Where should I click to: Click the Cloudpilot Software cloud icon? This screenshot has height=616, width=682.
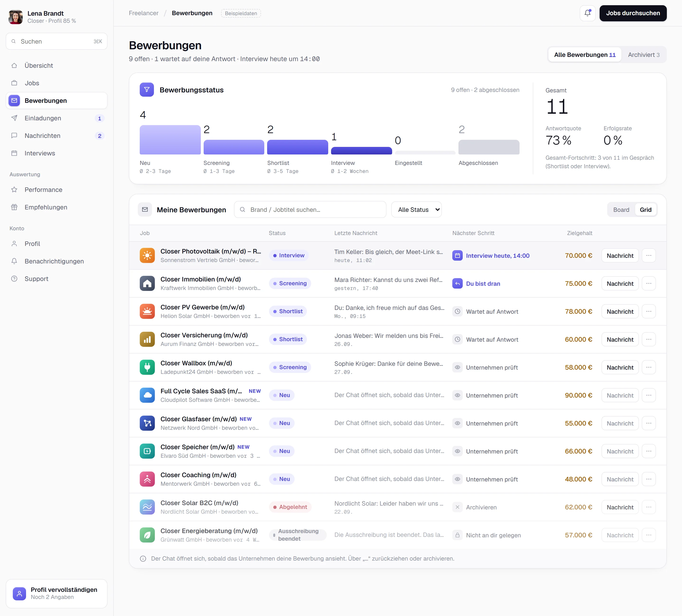coord(147,395)
